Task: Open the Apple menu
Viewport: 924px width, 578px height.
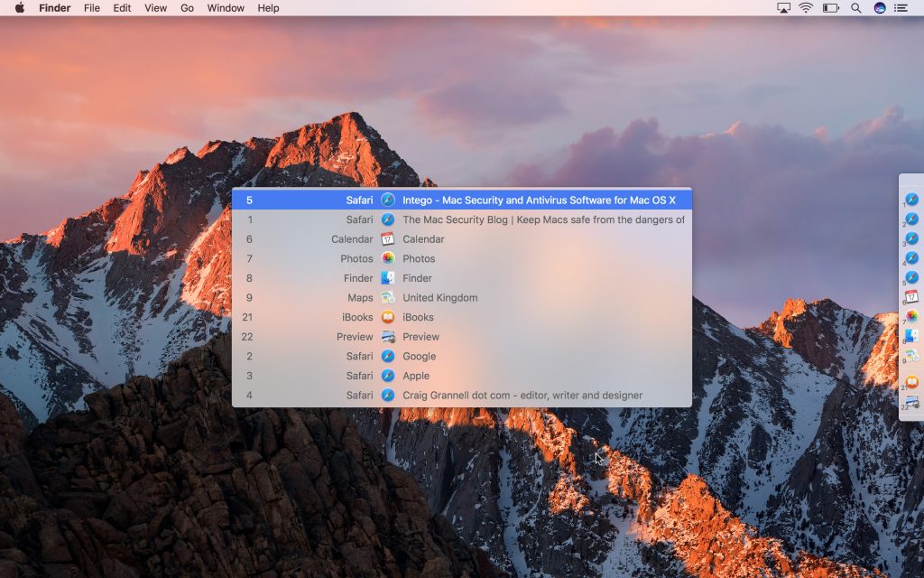Action: [19, 8]
